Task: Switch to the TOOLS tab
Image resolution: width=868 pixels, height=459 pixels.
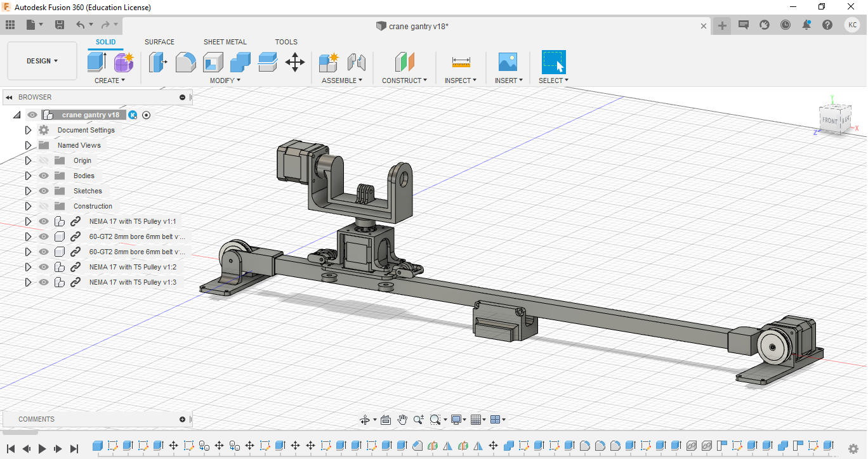Action: (286, 42)
